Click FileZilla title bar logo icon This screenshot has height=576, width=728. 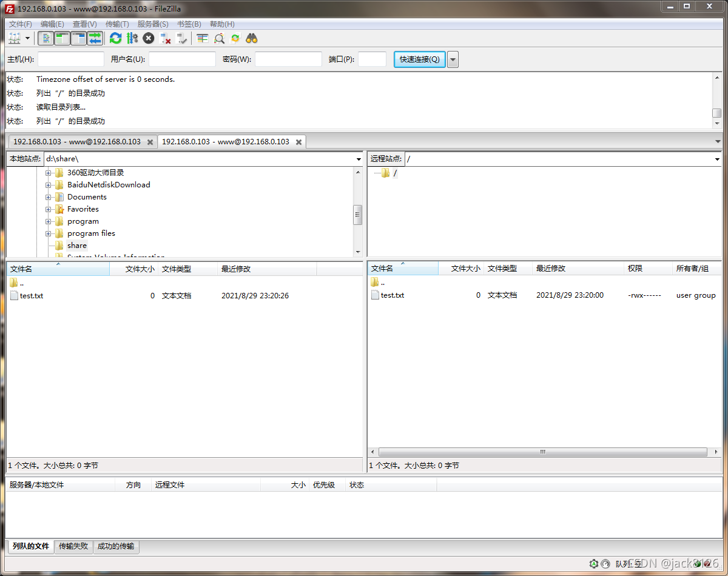(x=10, y=8)
